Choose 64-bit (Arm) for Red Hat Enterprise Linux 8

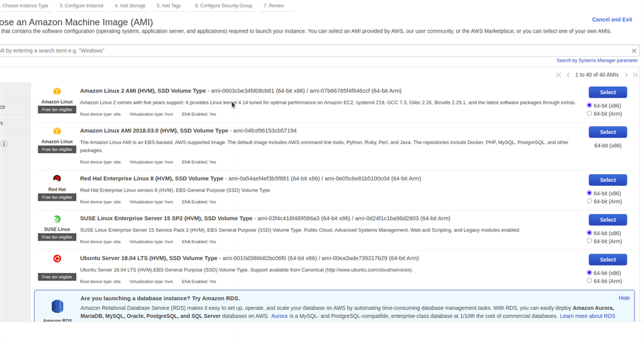pos(589,201)
